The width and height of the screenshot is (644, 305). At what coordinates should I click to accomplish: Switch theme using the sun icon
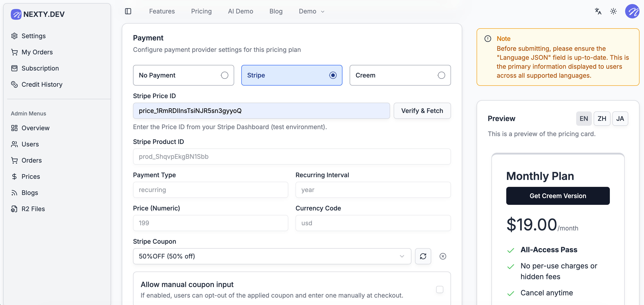pos(613,11)
